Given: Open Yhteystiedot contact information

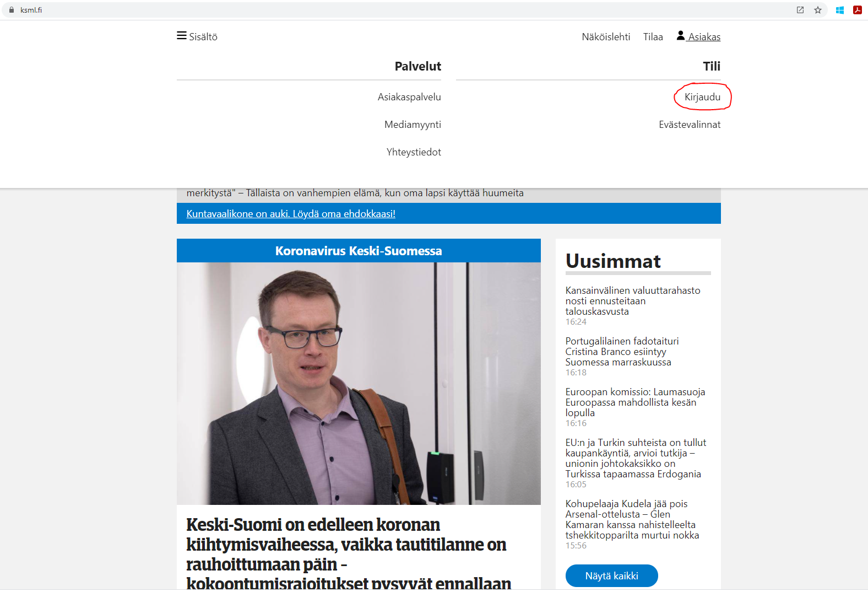Looking at the screenshot, I should (x=414, y=152).
